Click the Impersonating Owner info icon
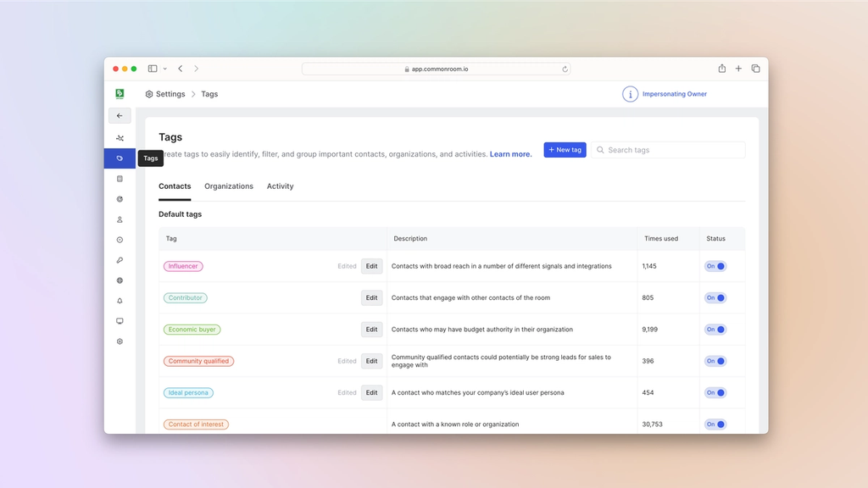The width and height of the screenshot is (868, 488). 630,94
